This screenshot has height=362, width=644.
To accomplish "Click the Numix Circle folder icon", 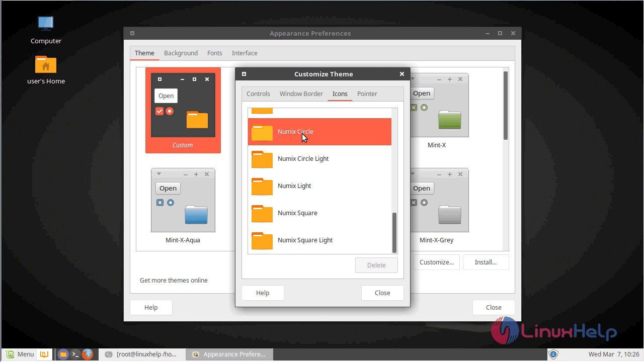I will point(262,132).
